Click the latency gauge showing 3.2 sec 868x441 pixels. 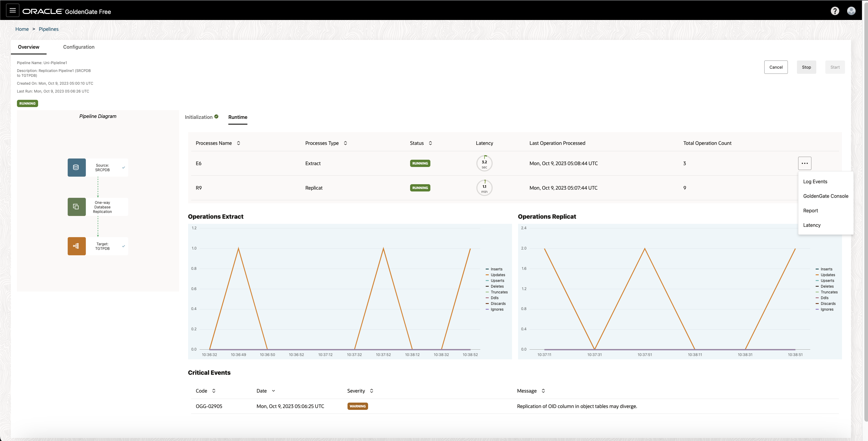pos(484,163)
